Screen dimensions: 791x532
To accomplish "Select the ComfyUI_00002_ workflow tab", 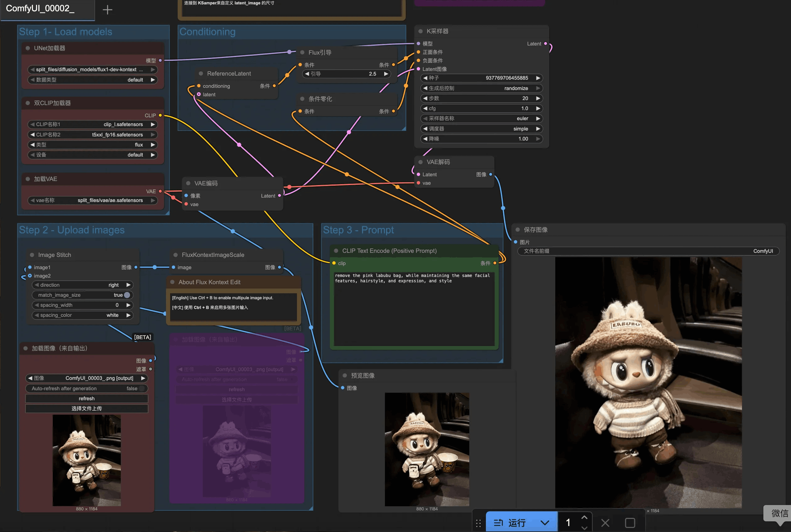I will coord(41,9).
